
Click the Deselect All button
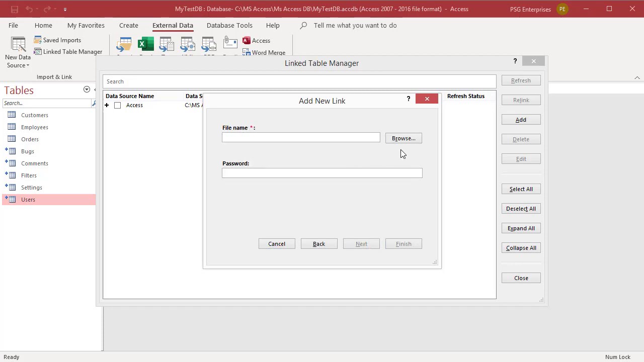point(521,209)
